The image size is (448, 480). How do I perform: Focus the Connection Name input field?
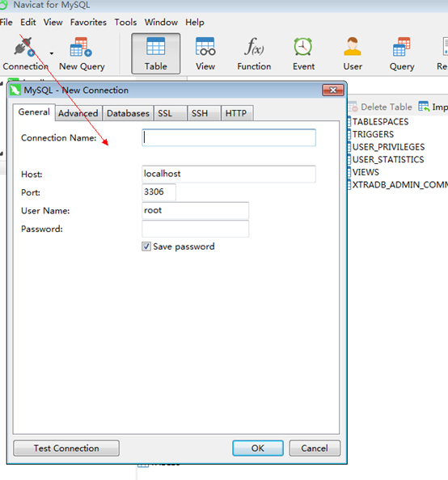pyautogui.click(x=229, y=137)
